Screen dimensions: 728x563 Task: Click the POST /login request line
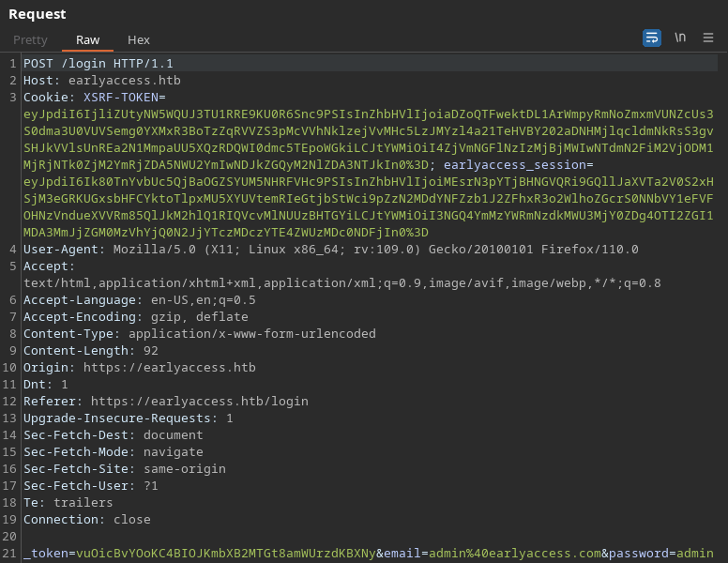tap(99, 64)
